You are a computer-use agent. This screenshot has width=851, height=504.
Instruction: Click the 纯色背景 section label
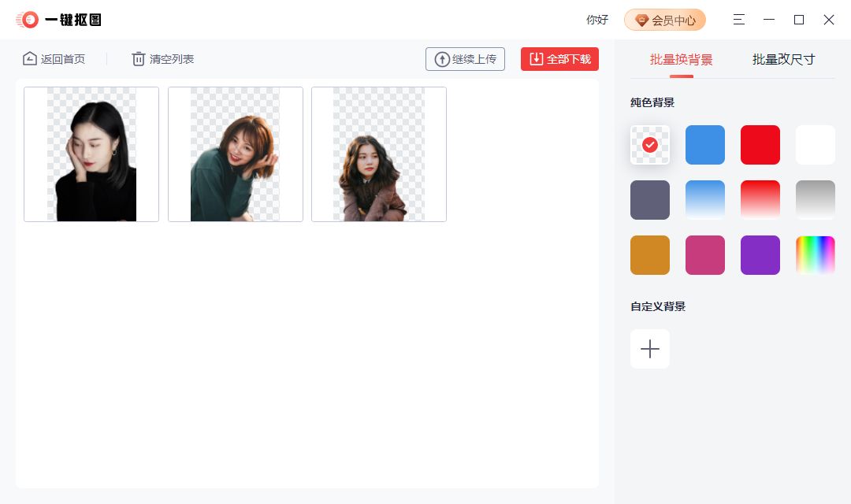652,102
